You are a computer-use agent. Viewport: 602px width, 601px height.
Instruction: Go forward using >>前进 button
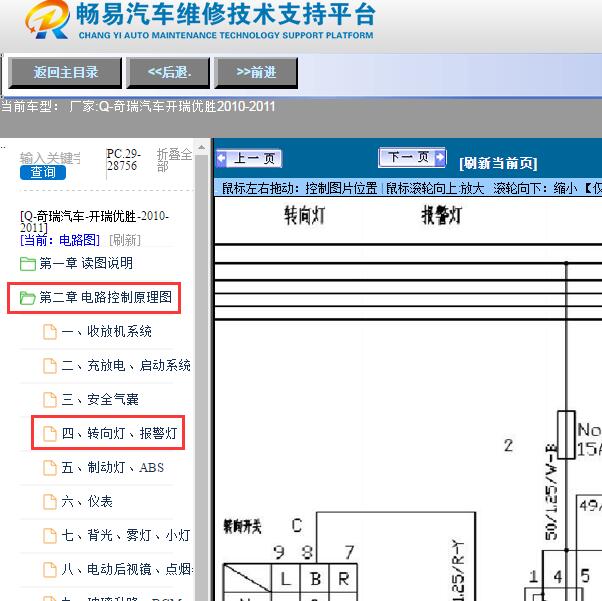256,73
